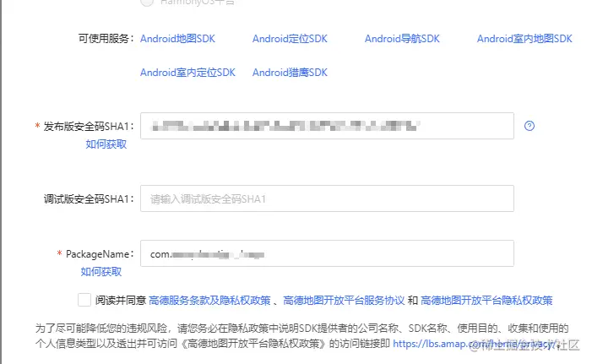Open the Android室内地图SDK link

(524, 39)
